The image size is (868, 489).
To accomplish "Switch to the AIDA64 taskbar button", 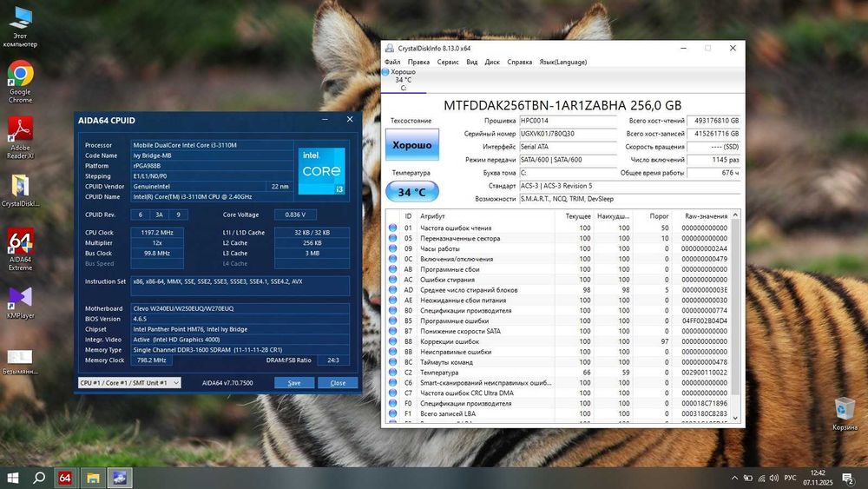I will tap(65, 478).
